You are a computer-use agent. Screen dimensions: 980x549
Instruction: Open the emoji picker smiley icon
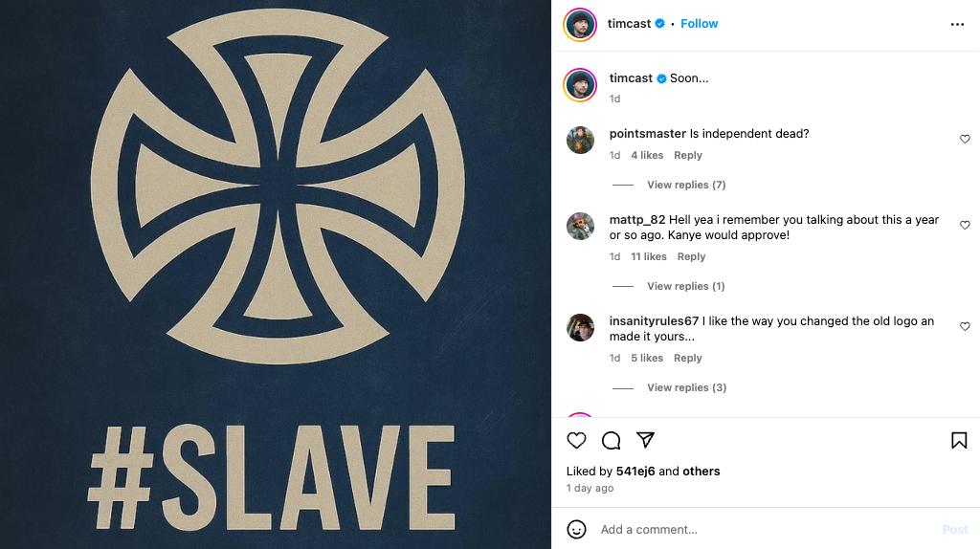[576, 529]
